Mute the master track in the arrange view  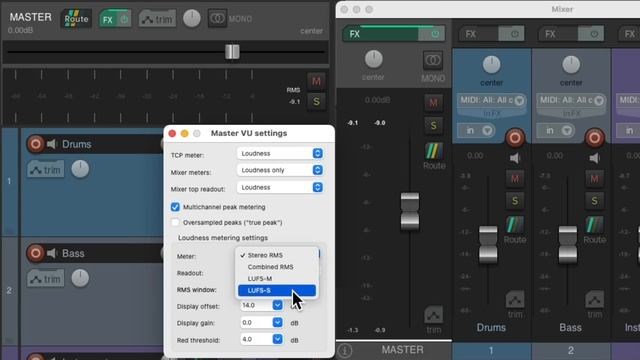tap(316, 81)
